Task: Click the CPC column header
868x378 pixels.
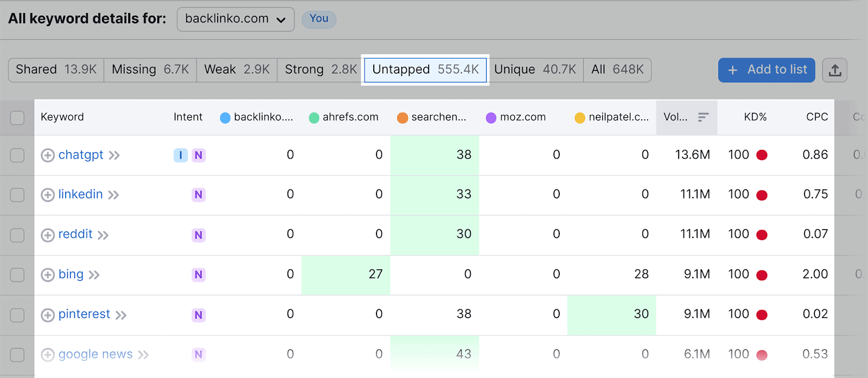Action: [817, 117]
